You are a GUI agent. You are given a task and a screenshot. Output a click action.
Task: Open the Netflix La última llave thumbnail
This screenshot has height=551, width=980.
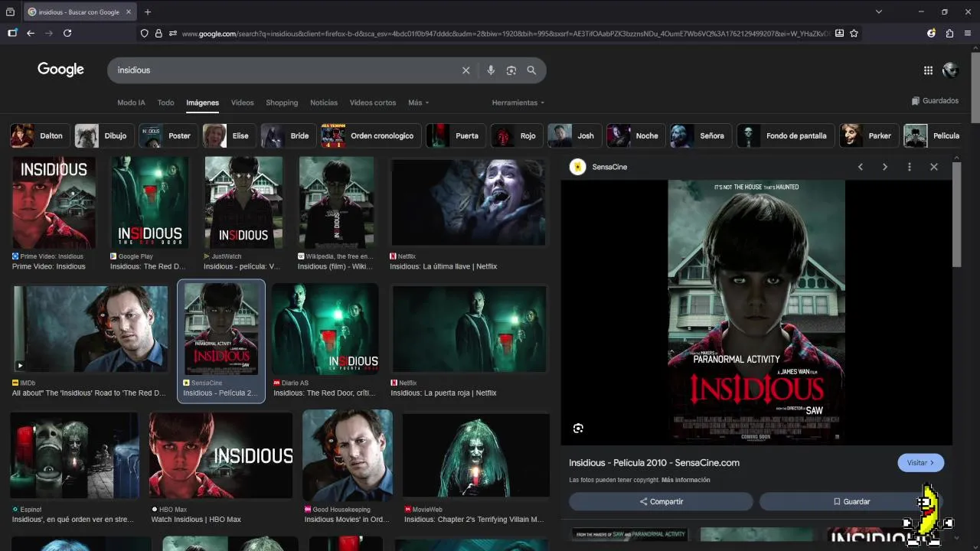click(469, 203)
